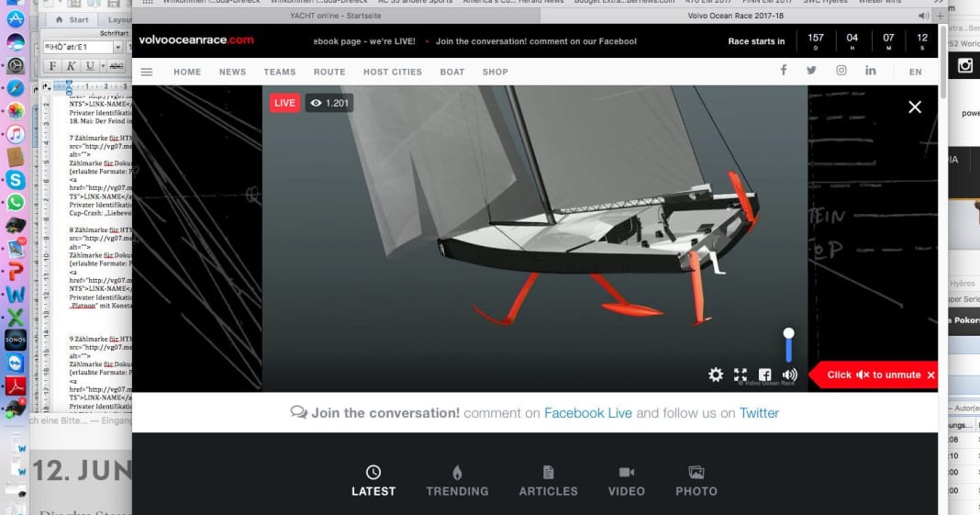
Task: Open Sonos app from the Dock
Action: pos(15,340)
